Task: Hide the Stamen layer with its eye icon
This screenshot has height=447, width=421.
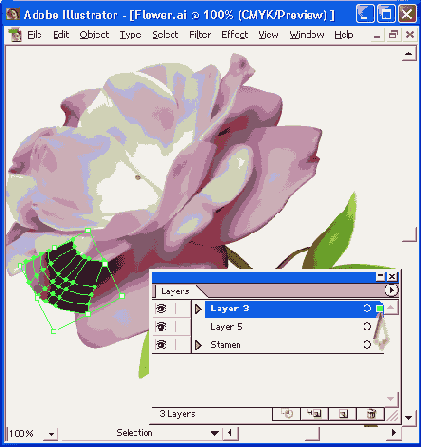Action: [161, 345]
